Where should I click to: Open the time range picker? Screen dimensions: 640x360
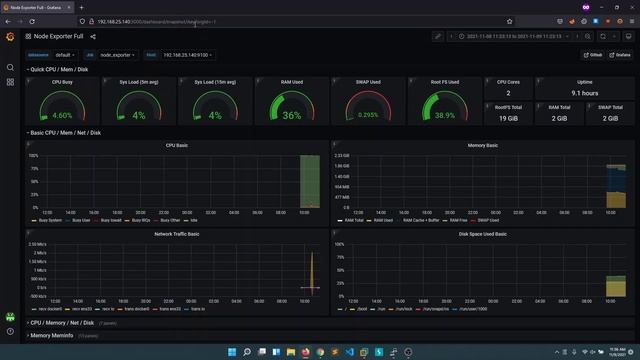(x=513, y=37)
